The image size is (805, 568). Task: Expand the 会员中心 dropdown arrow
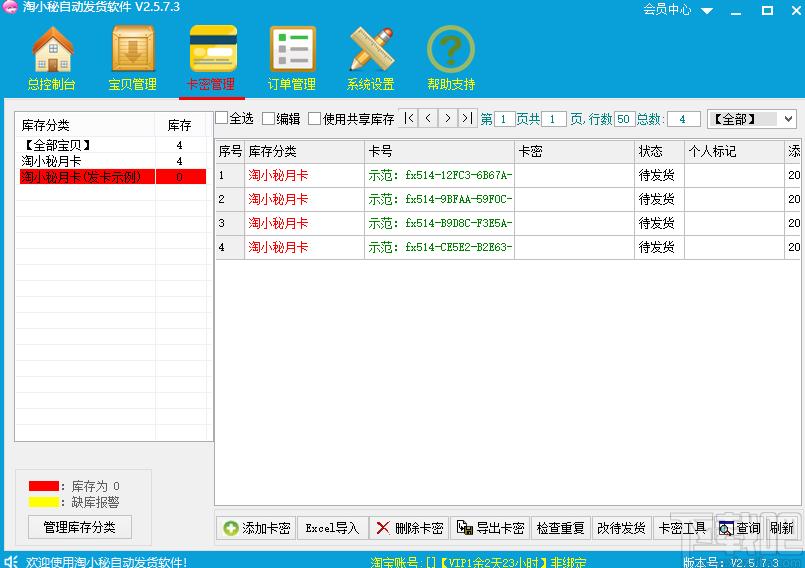coord(707,10)
